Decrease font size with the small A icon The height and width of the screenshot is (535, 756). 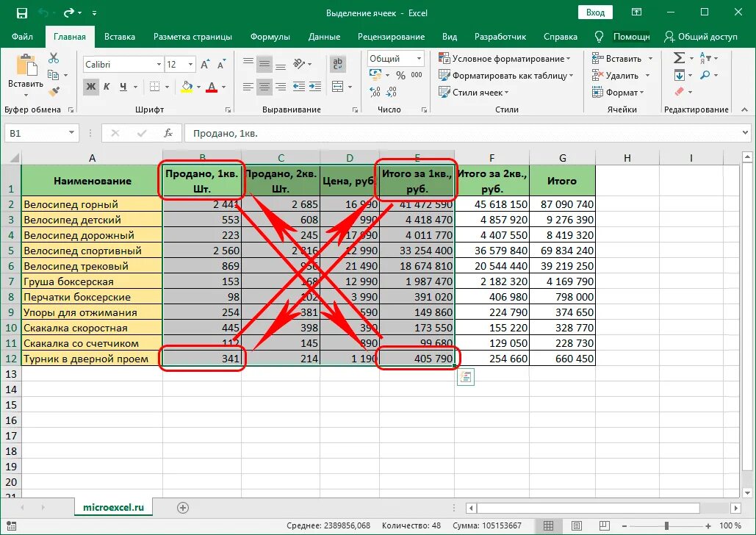221,64
